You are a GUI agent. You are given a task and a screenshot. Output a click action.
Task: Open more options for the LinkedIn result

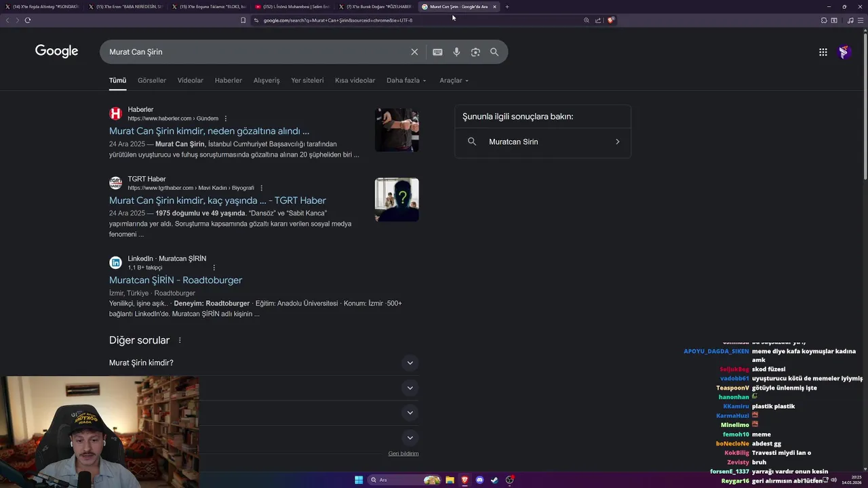pos(214,268)
